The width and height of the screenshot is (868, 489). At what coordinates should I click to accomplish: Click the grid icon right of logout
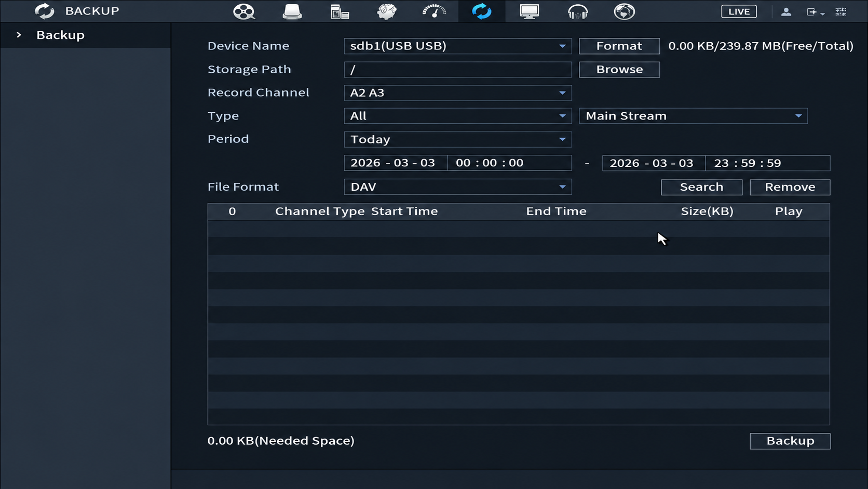coord(841,11)
